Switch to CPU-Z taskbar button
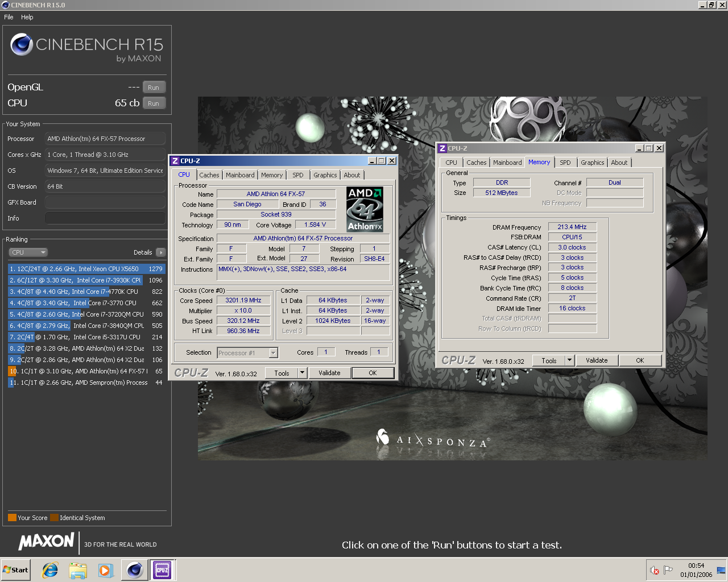 [x=162, y=569]
